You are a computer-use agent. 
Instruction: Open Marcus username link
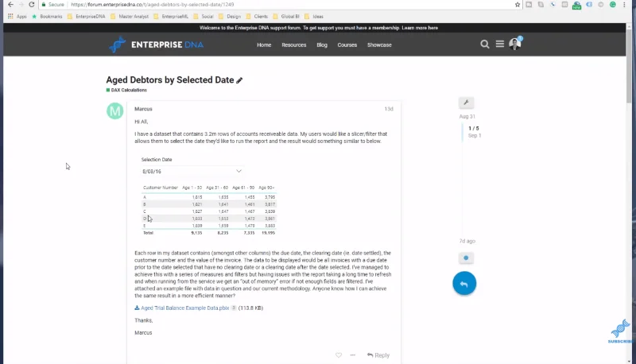143,109
